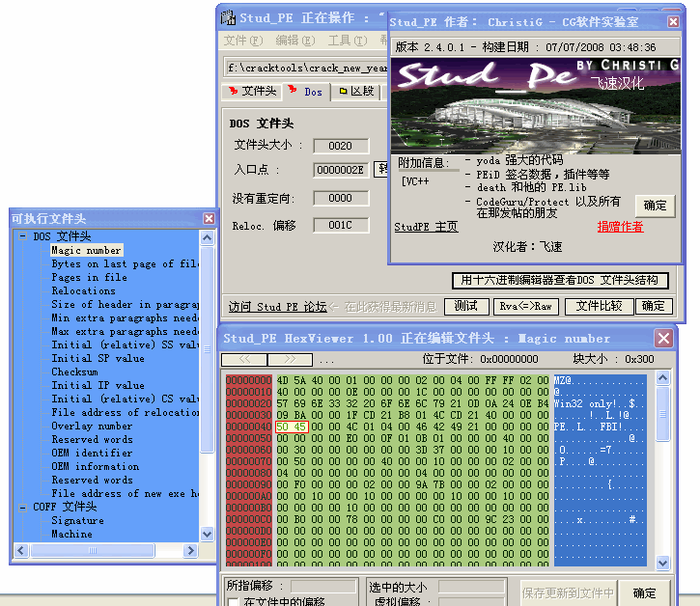Select File address of relocation table item
Screen dimensions: 700x606
(x=125, y=412)
